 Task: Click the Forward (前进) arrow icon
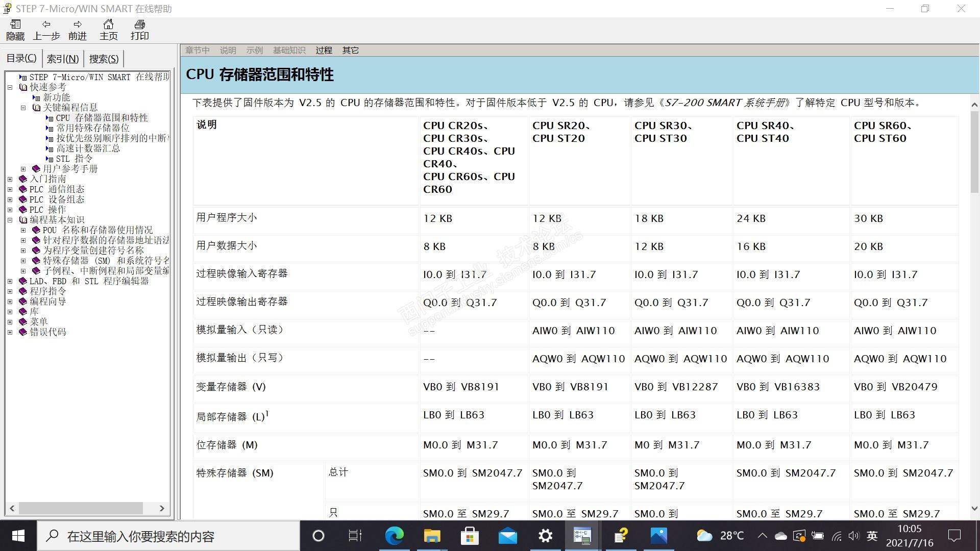[x=78, y=24]
